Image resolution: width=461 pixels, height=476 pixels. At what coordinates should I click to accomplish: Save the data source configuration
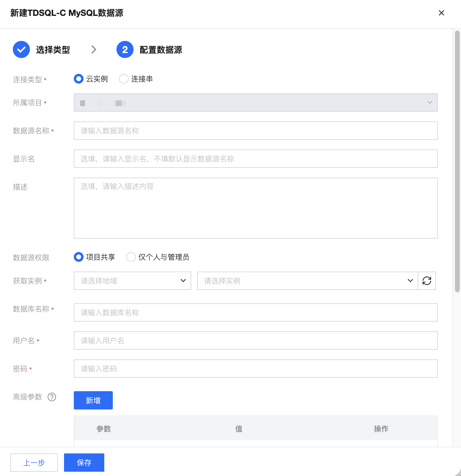84,463
